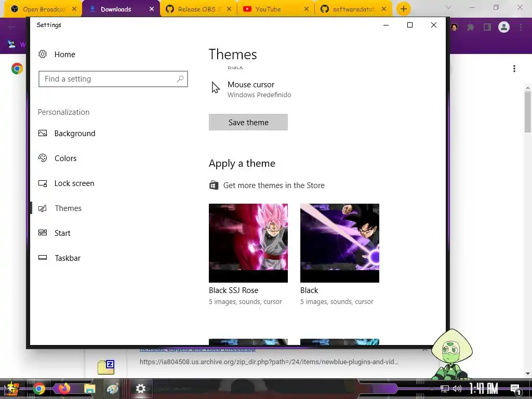The height and width of the screenshot is (399, 532).
Task: Open Downloads page three-dot menu
Action: [x=514, y=69]
